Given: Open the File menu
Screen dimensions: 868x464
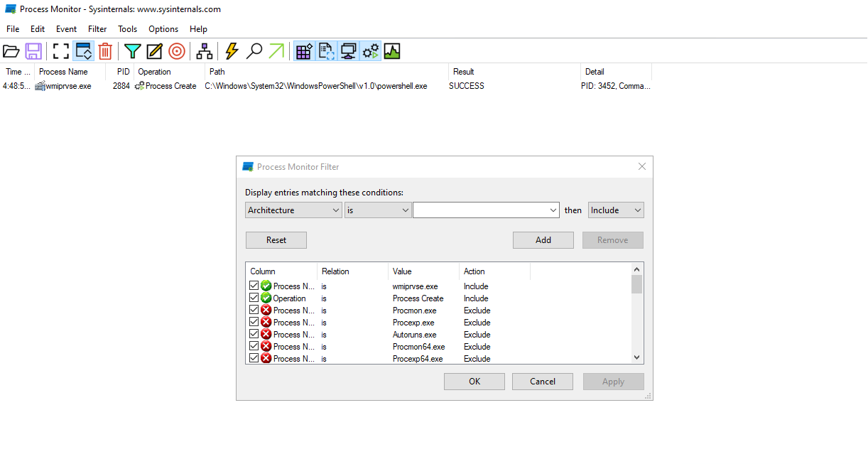Looking at the screenshot, I should click(13, 29).
